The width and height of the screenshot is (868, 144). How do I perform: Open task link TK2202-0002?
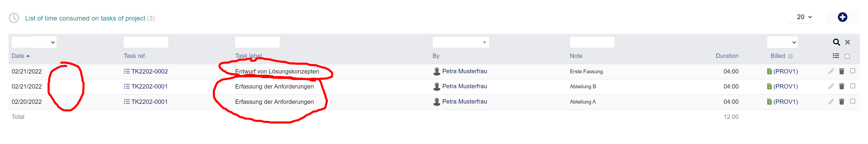point(149,72)
